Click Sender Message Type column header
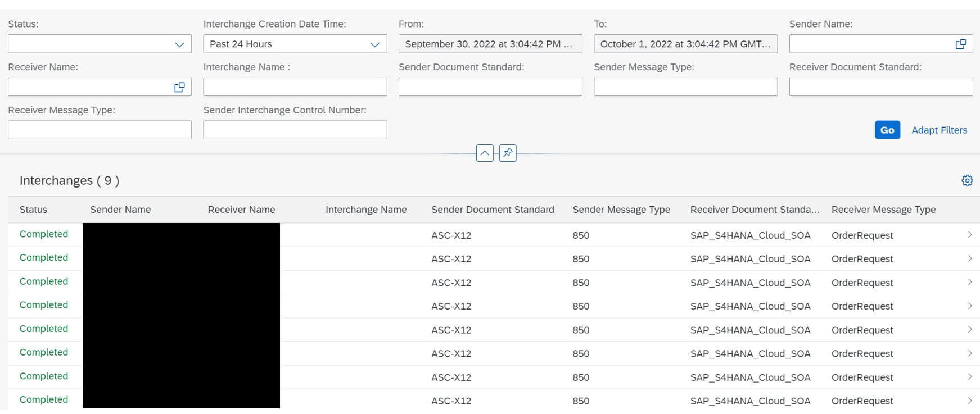Screen dimensions: 980x414 coord(621,210)
